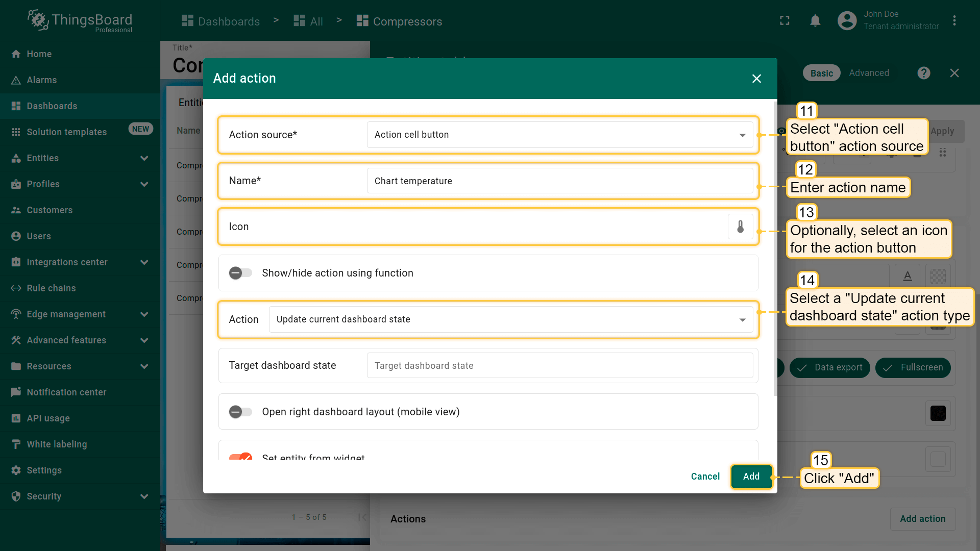Open Rule chains in sidebar
The height and width of the screenshot is (551, 980).
[51, 288]
